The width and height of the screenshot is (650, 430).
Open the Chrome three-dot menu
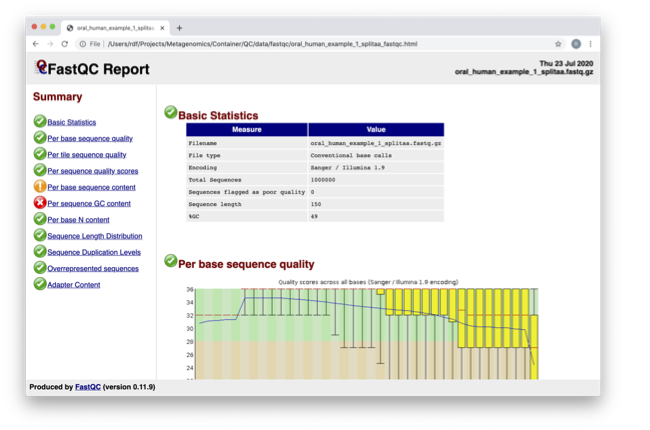(590, 44)
